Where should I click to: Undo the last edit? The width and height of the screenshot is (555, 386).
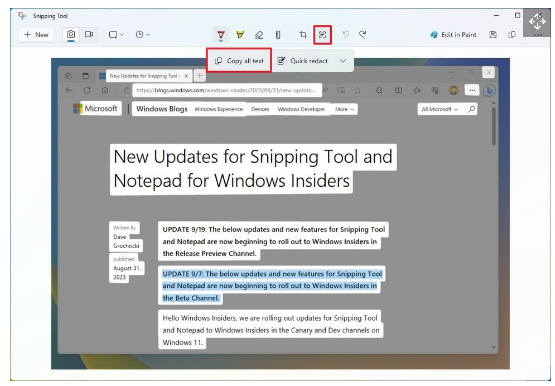pos(345,35)
